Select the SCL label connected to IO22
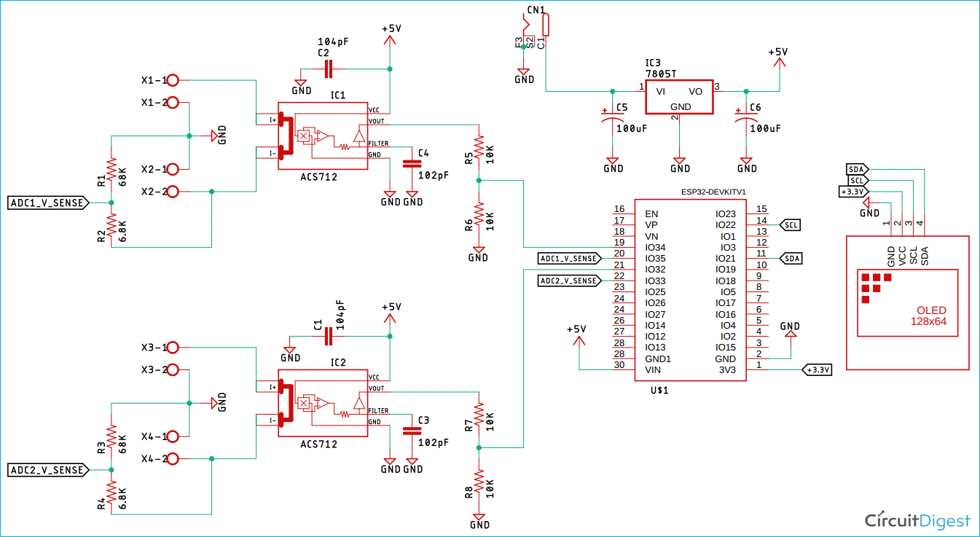980x537 pixels. point(789,224)
